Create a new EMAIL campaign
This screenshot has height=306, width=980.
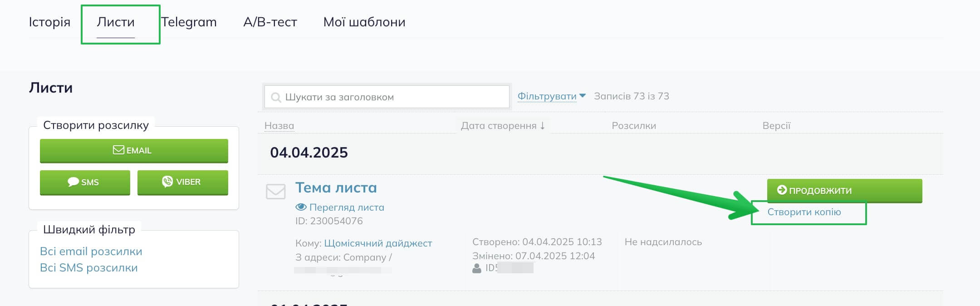point(134,151)
